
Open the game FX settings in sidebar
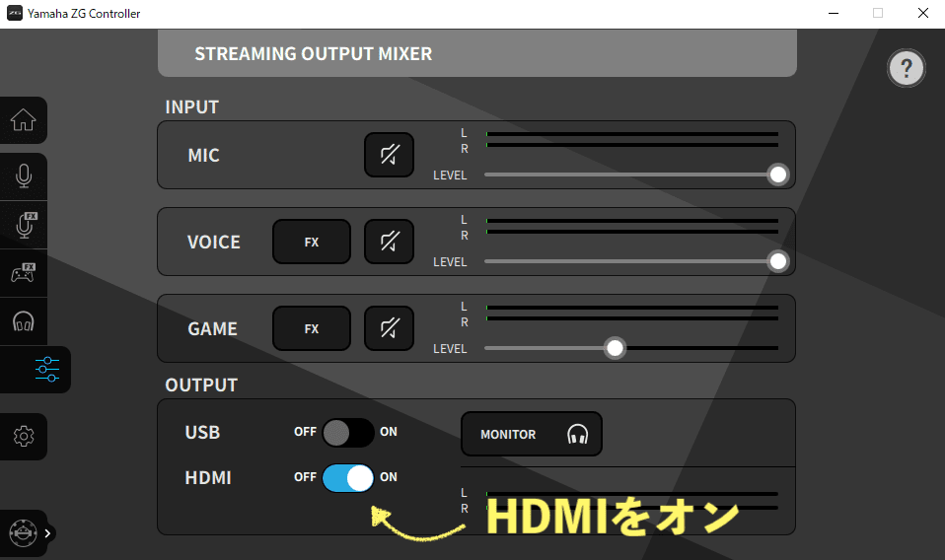click(x=23, y=273)
